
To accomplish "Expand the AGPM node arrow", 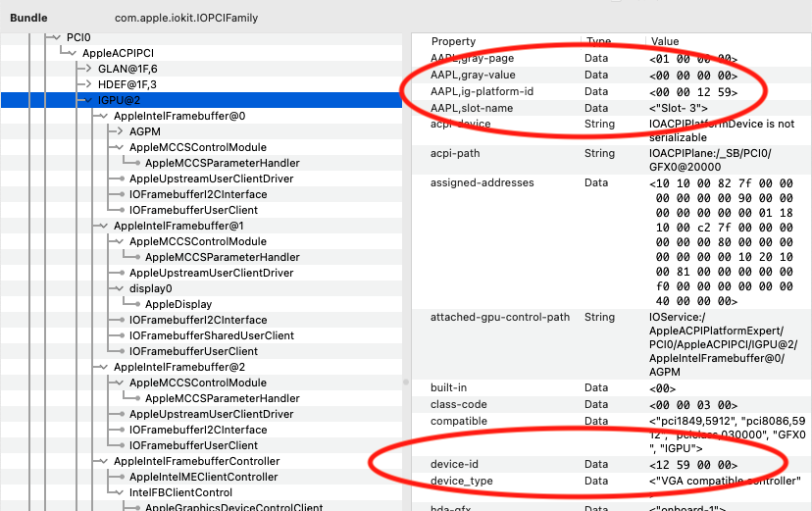I will (x=120, y=131).
